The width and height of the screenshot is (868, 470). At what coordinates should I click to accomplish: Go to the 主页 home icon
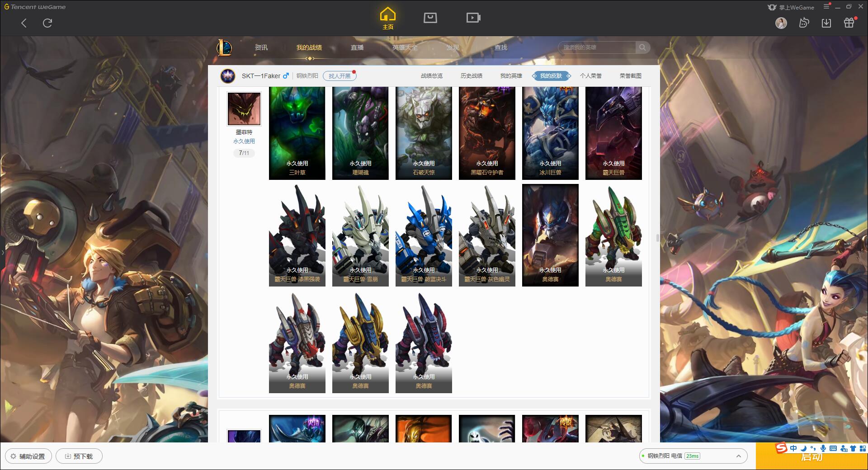387,19
